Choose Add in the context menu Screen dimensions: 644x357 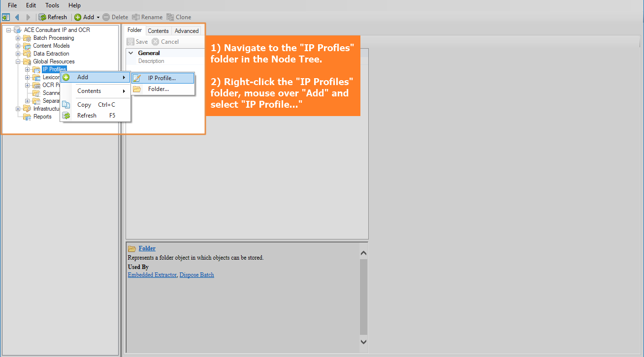point(95,77)
